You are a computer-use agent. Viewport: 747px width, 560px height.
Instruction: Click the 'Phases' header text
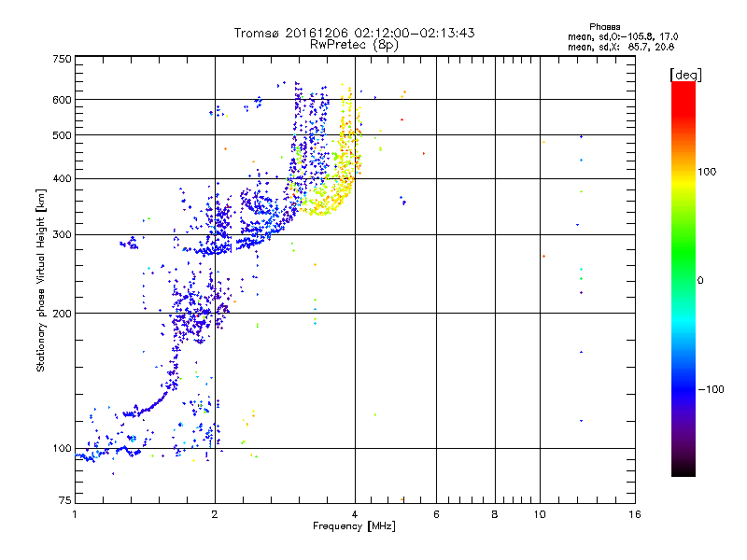[x=604, y=27]
